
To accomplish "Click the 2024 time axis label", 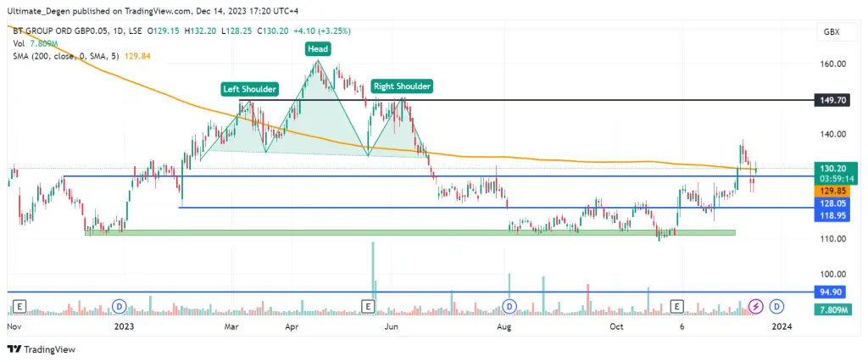I will [782, 327].
